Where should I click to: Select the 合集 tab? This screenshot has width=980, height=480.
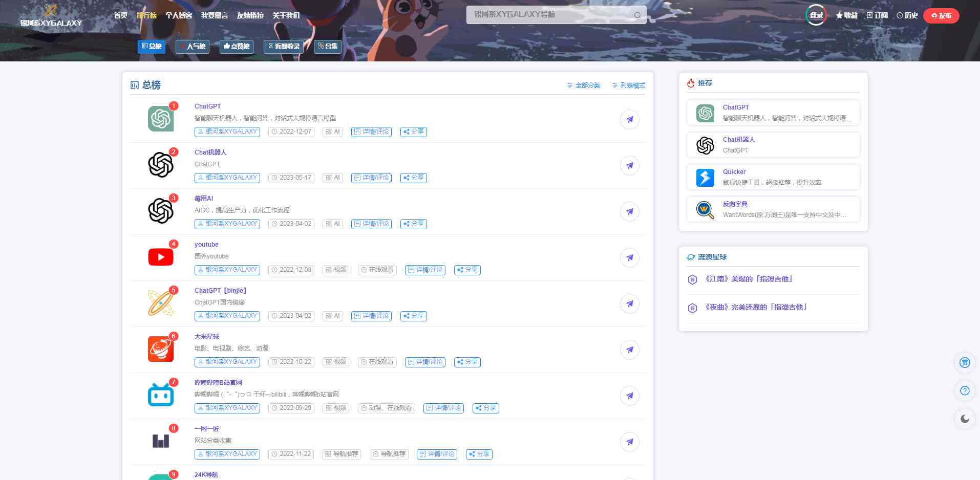tap(327, 46)
